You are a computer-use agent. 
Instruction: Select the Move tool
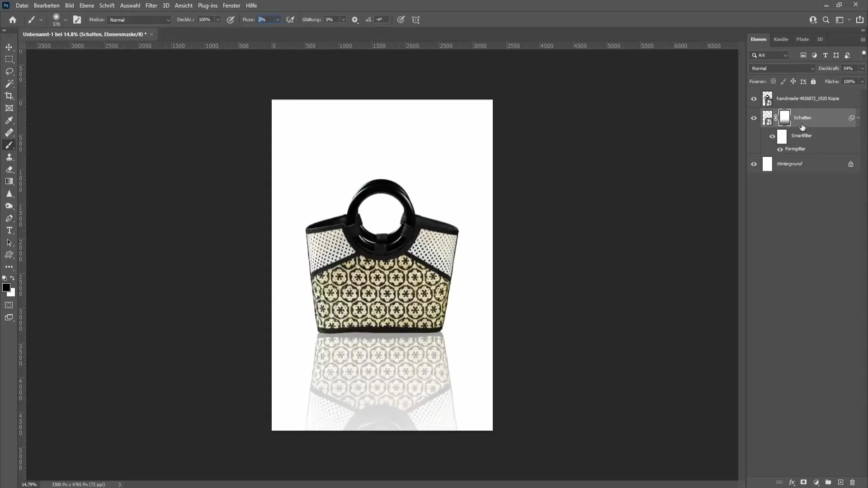[9, 47]
